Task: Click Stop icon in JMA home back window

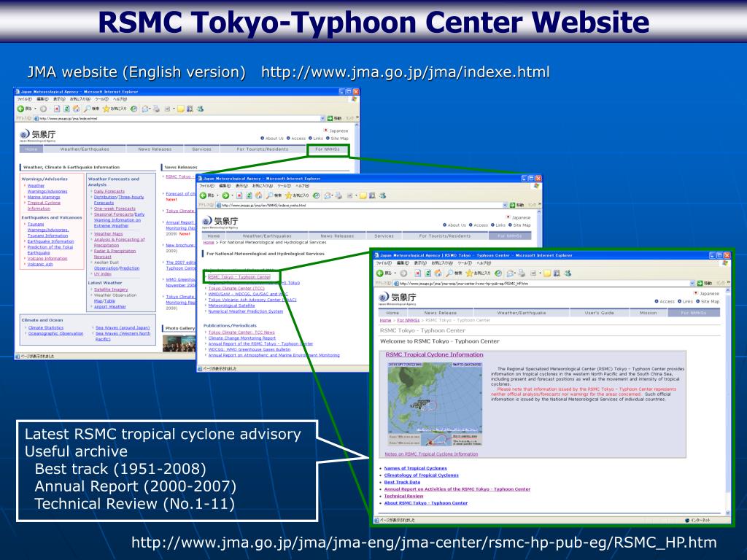Action: tap(57, 109)
